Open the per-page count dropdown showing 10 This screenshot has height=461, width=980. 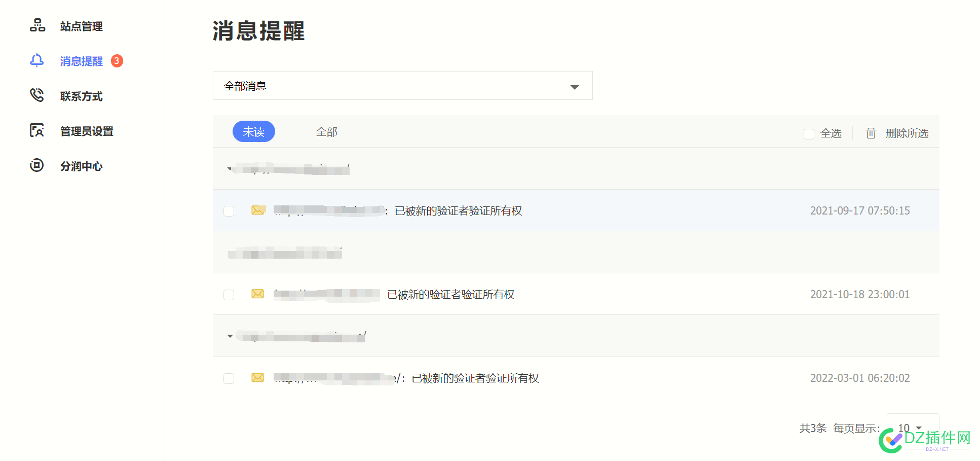coord(913,428)
